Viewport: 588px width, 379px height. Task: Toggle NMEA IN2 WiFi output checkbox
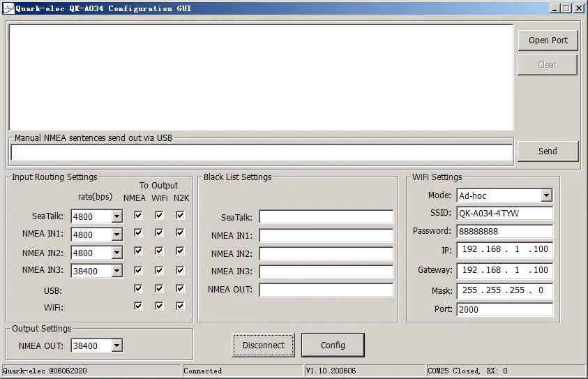coord(159,252)
